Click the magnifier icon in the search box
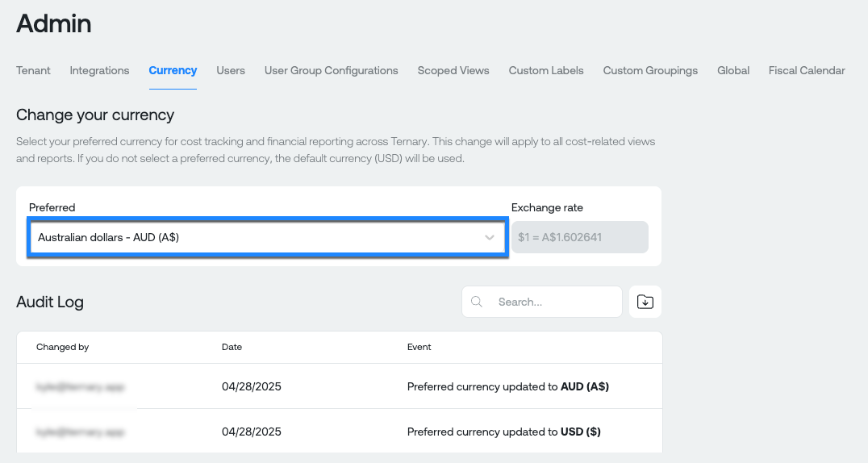The height and width of the screenshot is (463, 868). (476, 302)
